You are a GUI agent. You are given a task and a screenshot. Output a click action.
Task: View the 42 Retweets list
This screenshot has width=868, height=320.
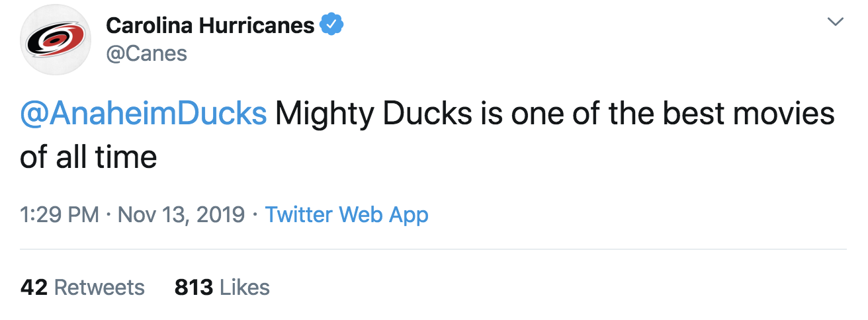point(83,287)
